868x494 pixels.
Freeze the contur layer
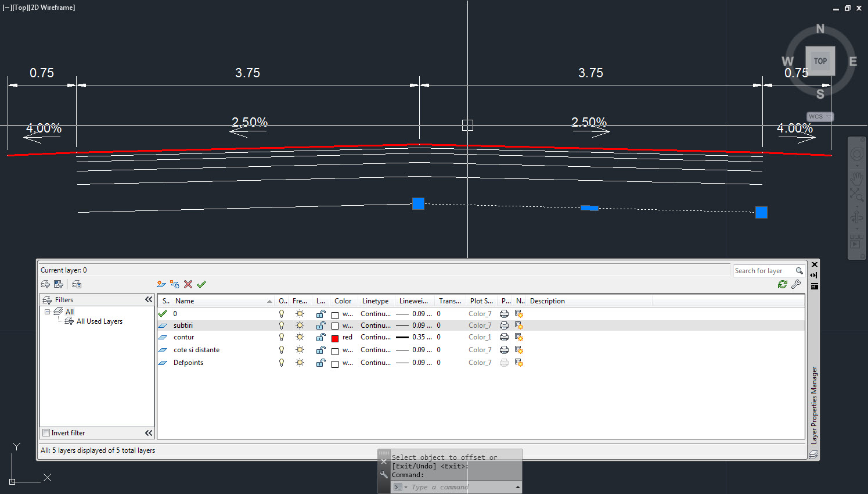300,337
